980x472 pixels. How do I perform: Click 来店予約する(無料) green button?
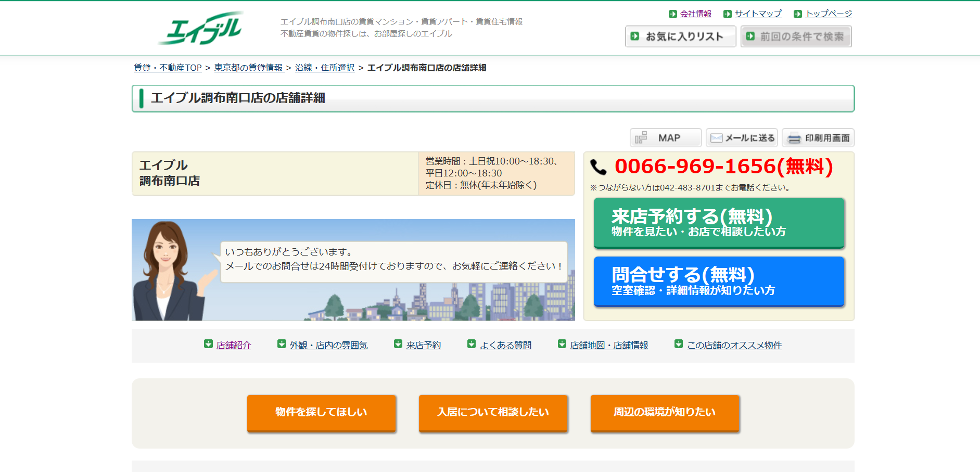(719, 223)
